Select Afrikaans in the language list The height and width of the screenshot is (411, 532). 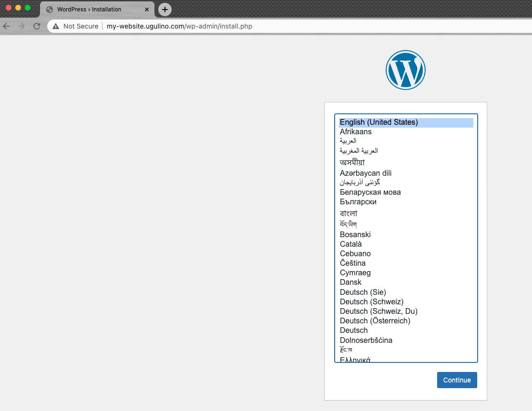click(x=406, y=132)
